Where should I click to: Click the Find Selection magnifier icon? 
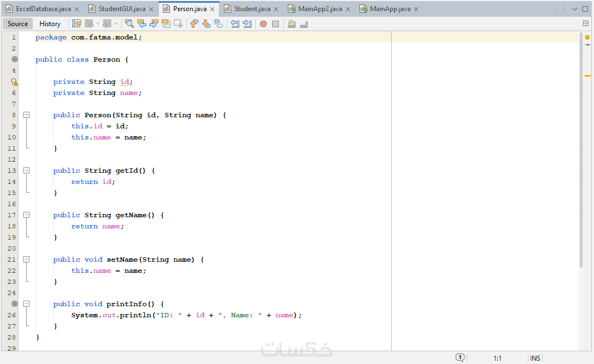click(x=129, y=24)
